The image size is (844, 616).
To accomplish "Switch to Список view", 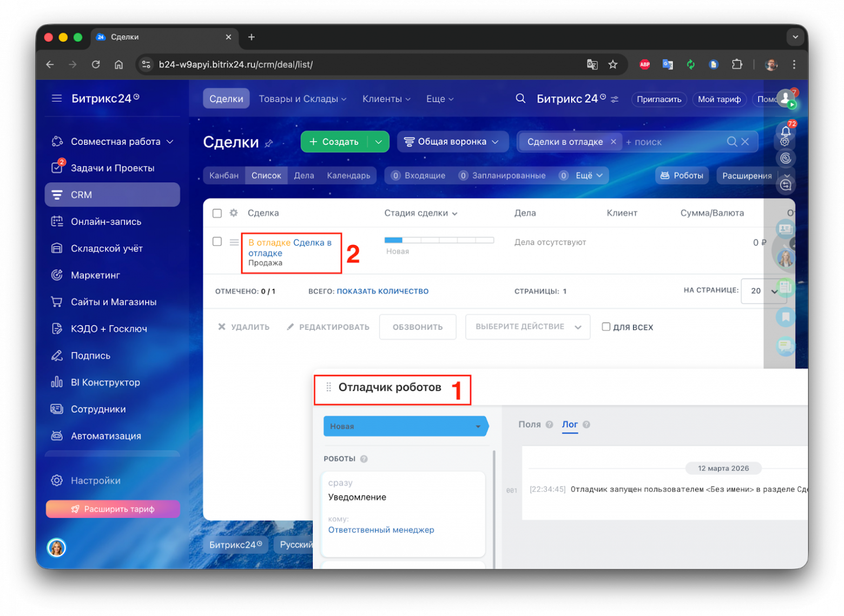I will [266, 175].
